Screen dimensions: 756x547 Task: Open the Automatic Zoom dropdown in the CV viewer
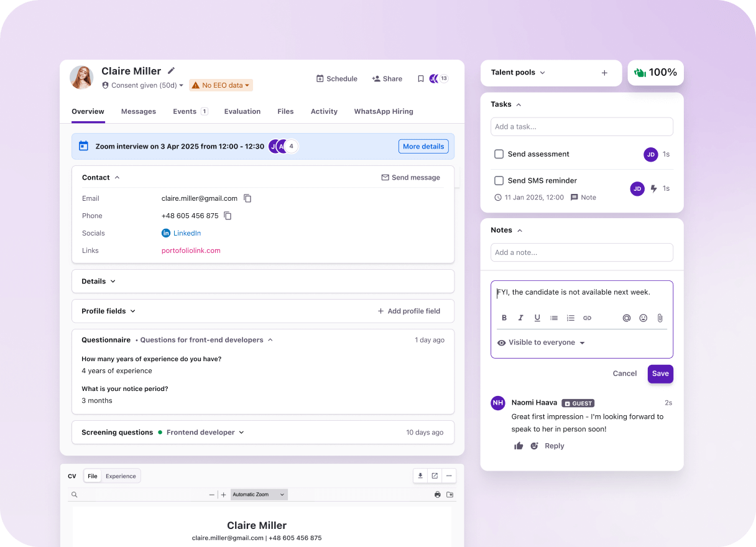[259, 494]
